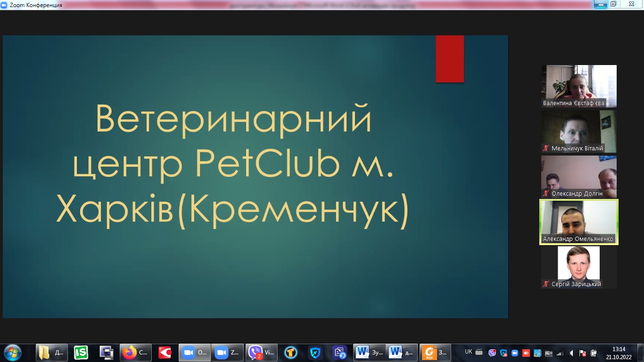
Task: Switch to the first Zoom taskbar window
Action: (x=195, y=353)
